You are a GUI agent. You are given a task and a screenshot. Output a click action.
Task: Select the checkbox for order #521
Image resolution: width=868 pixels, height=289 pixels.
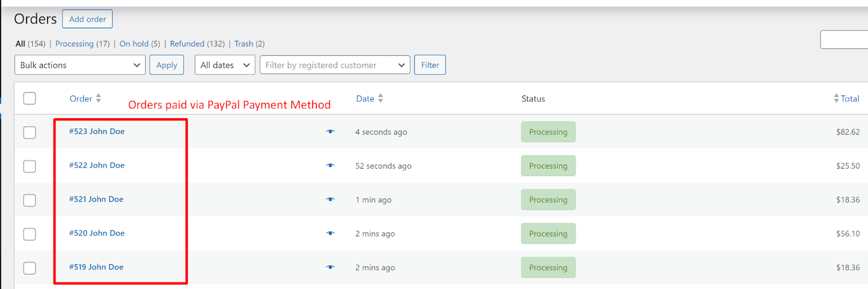coord(30,200)
